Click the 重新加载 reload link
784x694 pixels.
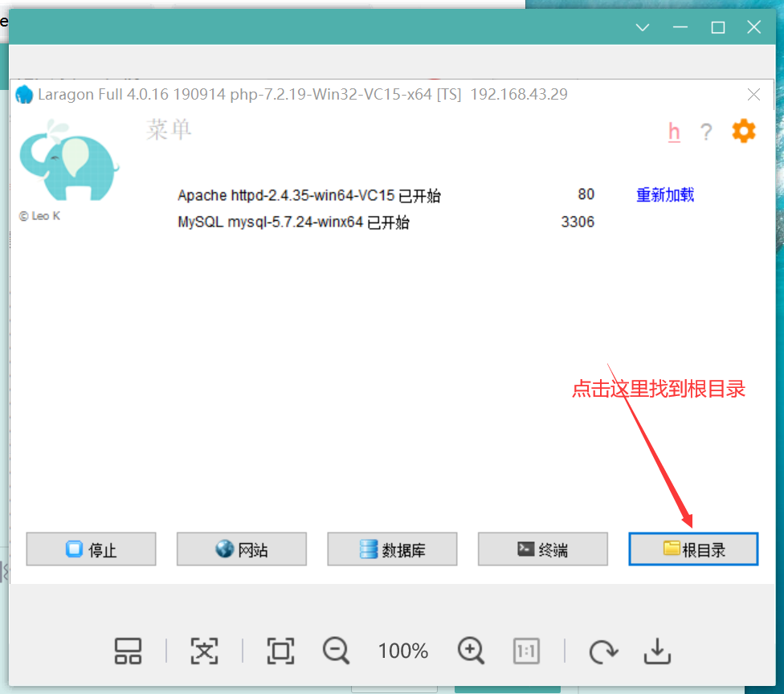(665, 194)
